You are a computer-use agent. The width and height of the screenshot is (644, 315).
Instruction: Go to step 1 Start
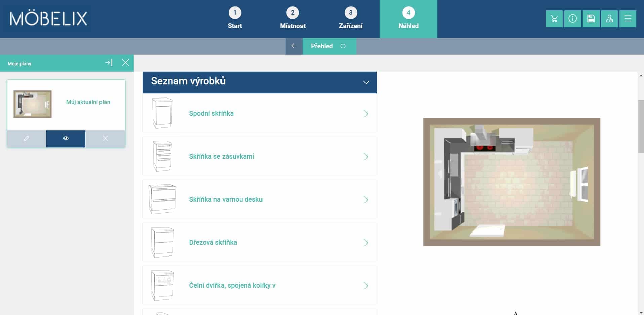[x=235, y=19]
